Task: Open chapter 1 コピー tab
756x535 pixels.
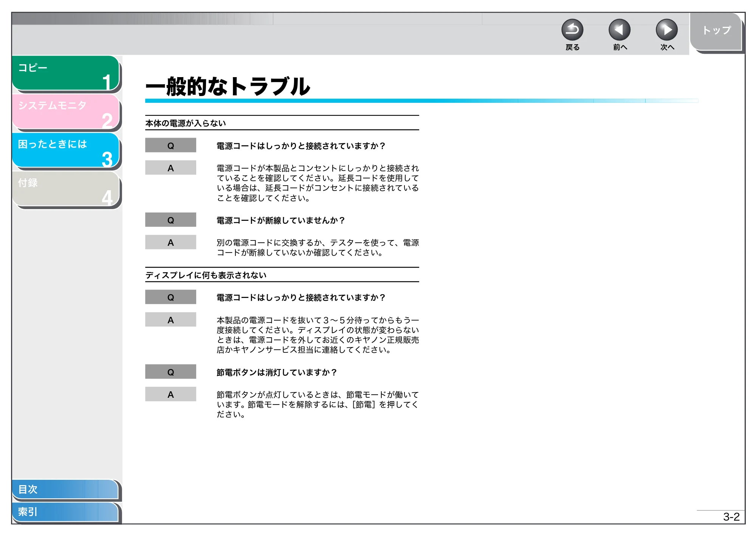Action: point(66,74)
